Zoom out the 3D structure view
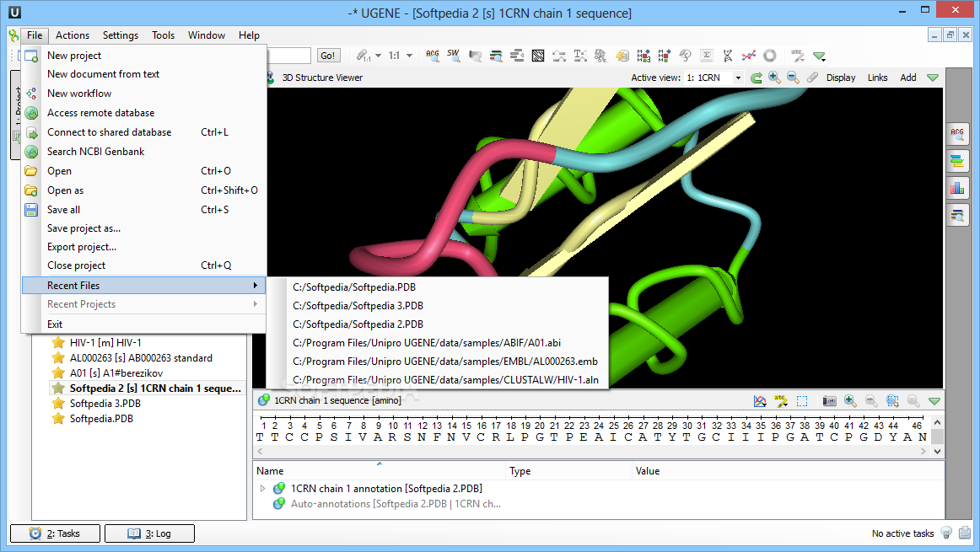The width and height of the screenshot is (980, 552). click(x=793, y=78)
